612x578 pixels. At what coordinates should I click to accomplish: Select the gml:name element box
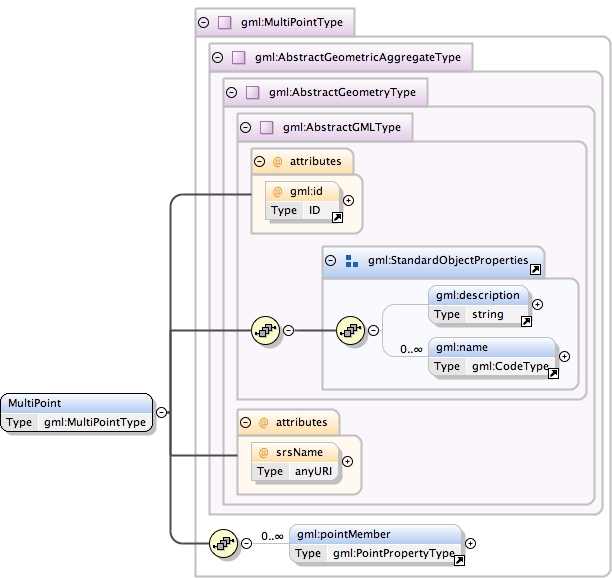(x=492, y=357)
